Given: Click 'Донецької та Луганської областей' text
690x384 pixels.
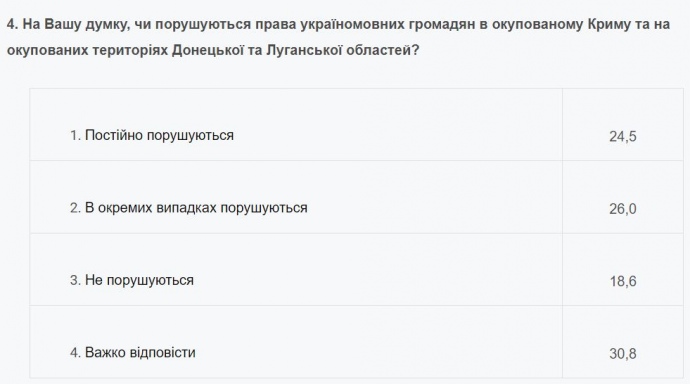Looking at the screenshot, I should click(295, 50).
